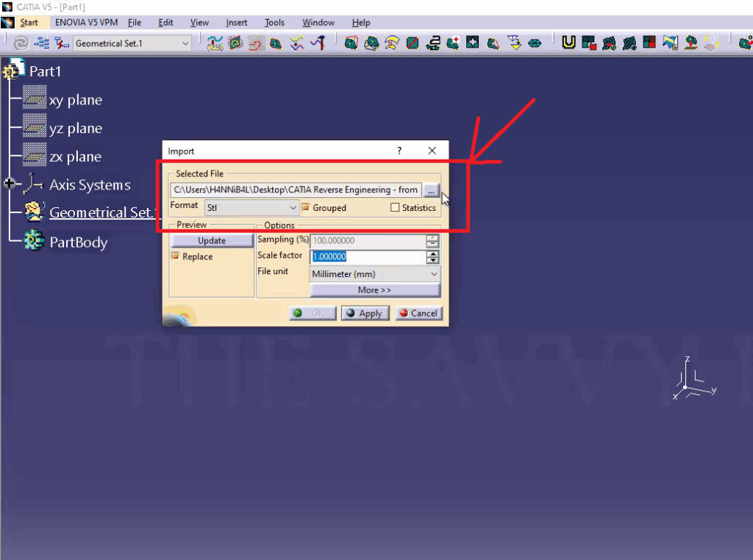The height and width of the screenshot is (560, 753).
Task: Open the Tools menu
Action: tap(274, 23)
